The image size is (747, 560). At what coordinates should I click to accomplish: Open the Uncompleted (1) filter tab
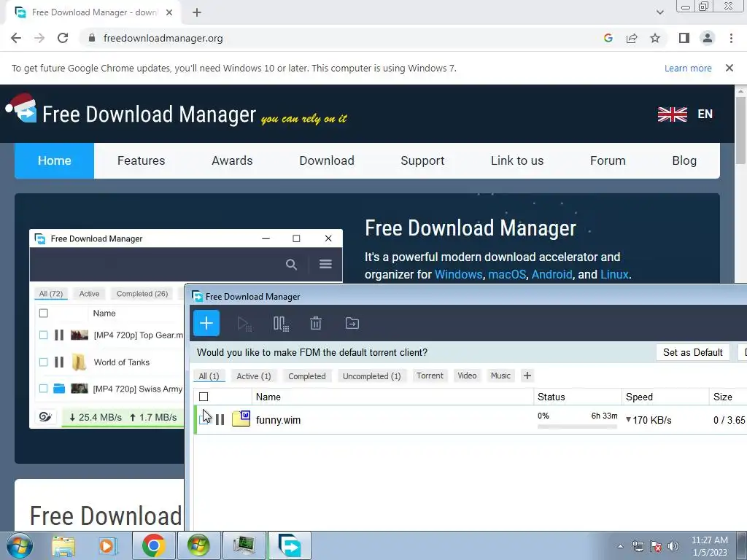371,376
